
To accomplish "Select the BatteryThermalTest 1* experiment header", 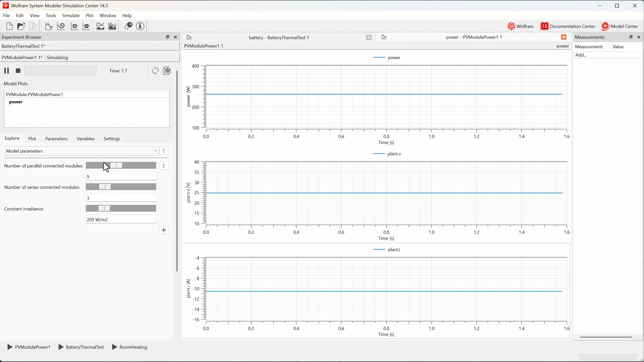I will tap(90, 46).
